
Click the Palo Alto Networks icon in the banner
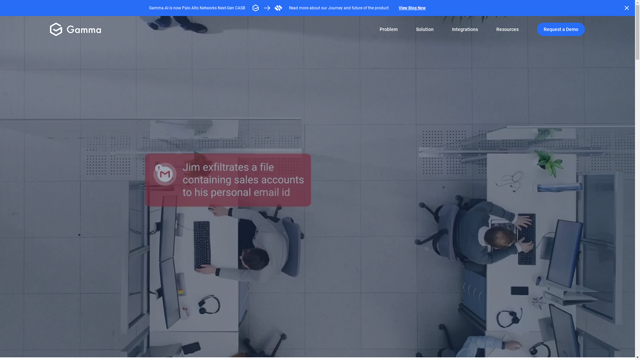point(278,8)
